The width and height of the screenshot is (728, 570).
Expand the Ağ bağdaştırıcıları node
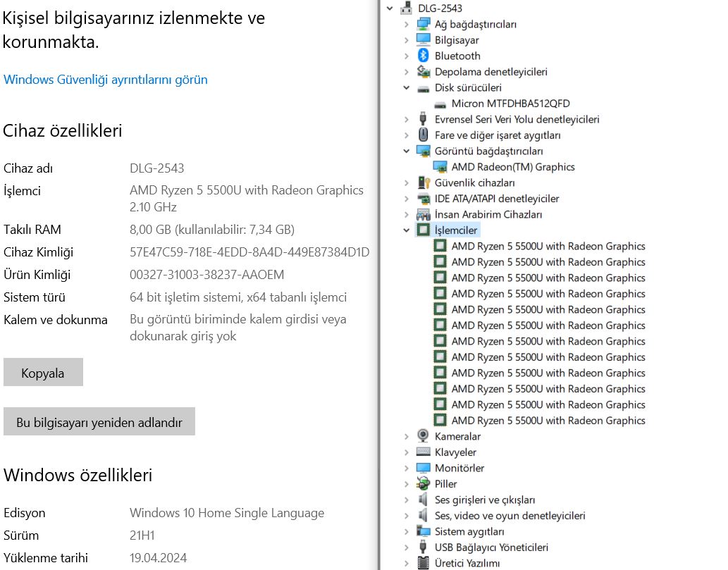click(406, 24)
